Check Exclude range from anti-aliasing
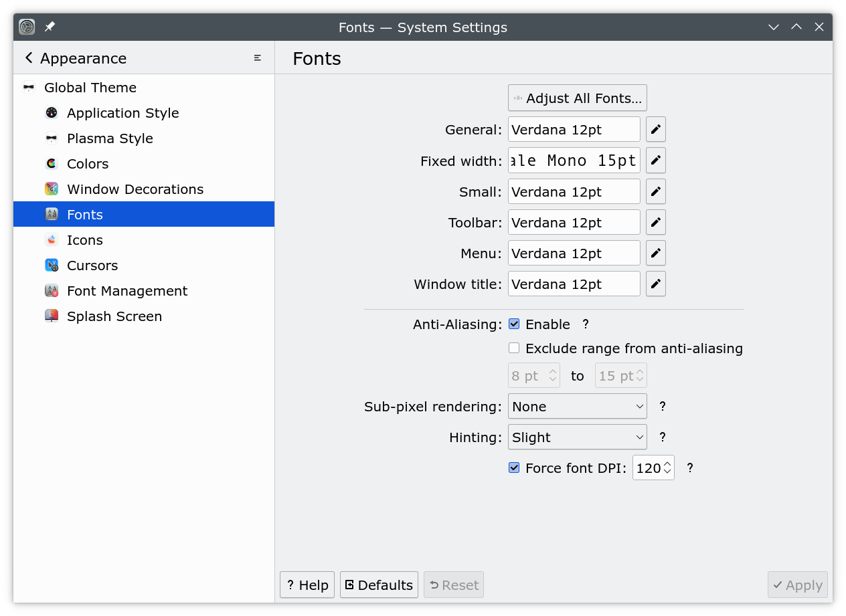The width and height of the screenshot is (846, 616). pyautogui.click(x=514, y=348)
